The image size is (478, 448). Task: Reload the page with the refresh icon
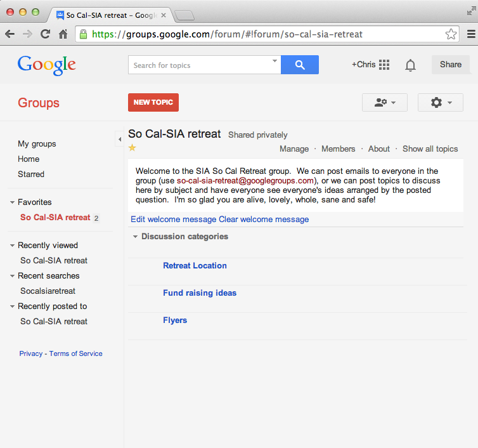pyautogui.click(x=46, y=34)
